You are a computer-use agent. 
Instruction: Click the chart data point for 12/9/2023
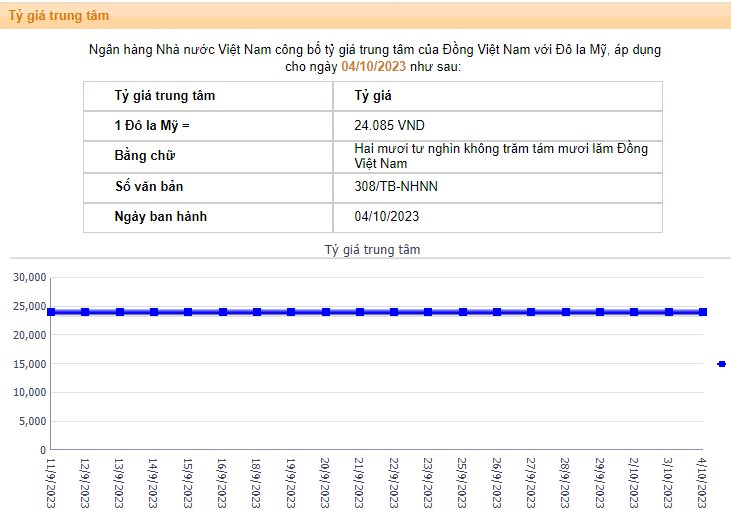point(85,312)
